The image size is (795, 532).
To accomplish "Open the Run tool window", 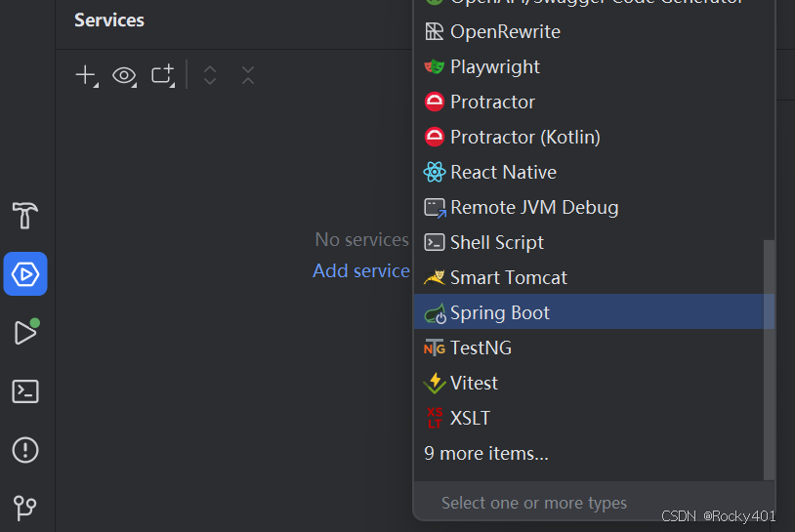I will coord(25,333).
